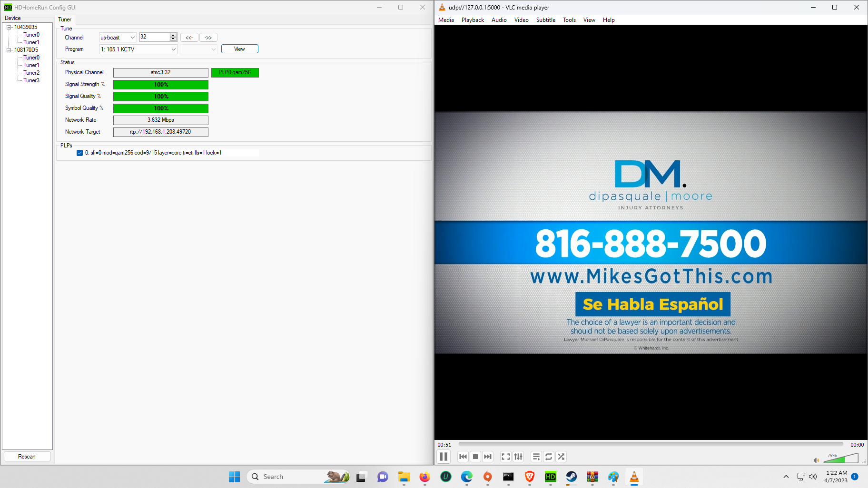The image size is (868, 488).
Task: Open VLC Audio menu
Action: click(499, 20)
